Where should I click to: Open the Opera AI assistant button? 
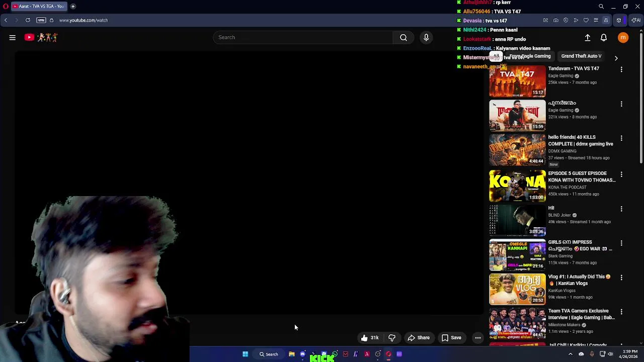[x=636, y=20]
